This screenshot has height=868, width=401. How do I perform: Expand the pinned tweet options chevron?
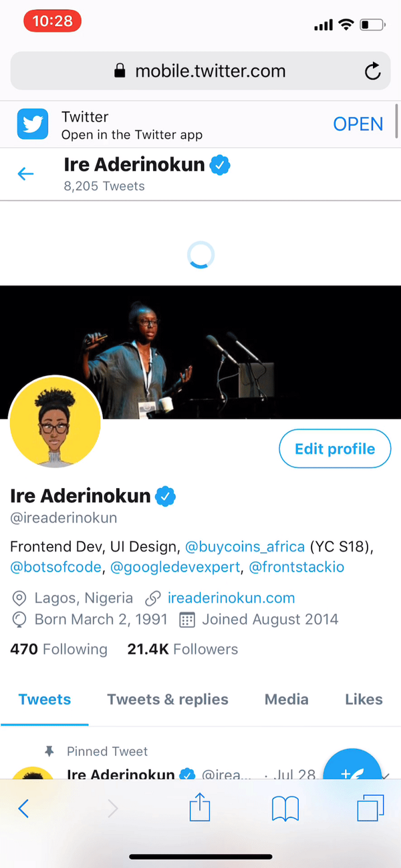(385, 775)
